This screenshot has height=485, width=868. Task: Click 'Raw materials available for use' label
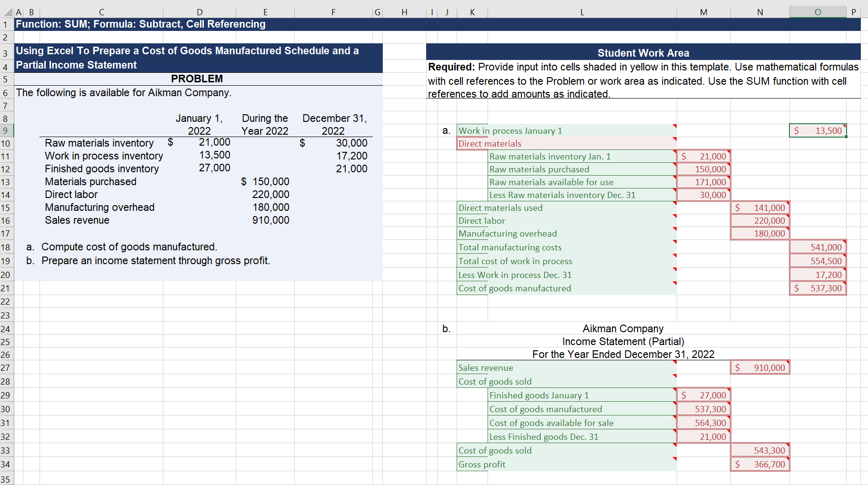pyautogui.click(x=582, y=182)
